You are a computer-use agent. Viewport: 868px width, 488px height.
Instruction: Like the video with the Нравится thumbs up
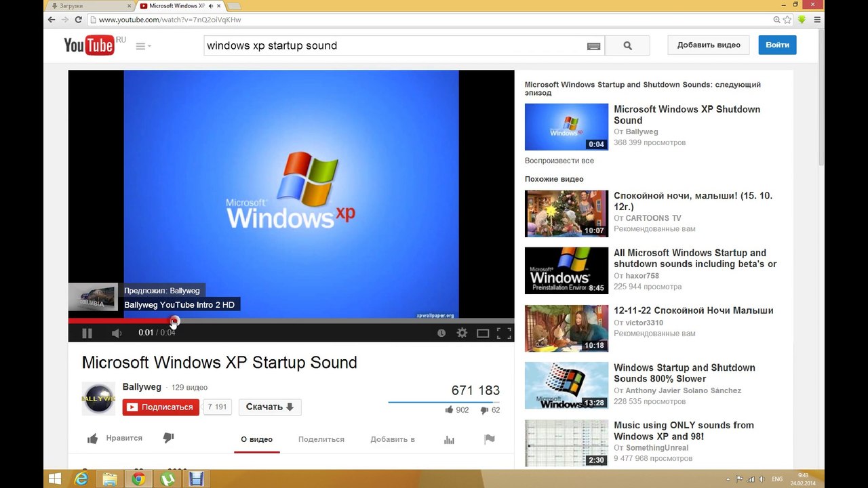pos(115,439)
